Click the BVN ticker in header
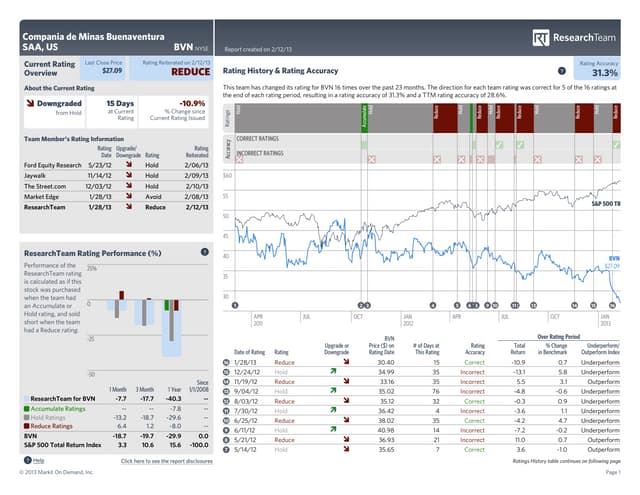640x495 pixels. point(183,47)
